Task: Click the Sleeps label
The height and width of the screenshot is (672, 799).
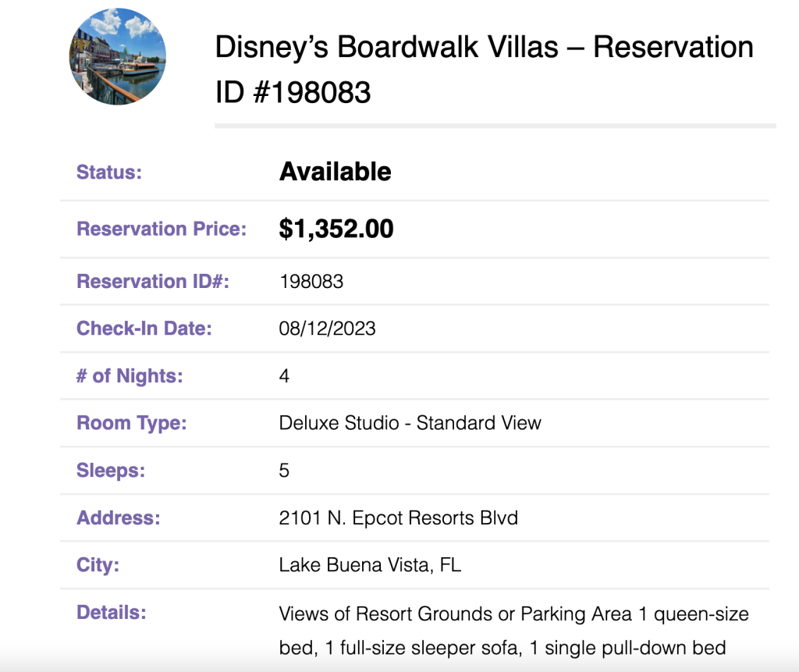Action: 111,471
